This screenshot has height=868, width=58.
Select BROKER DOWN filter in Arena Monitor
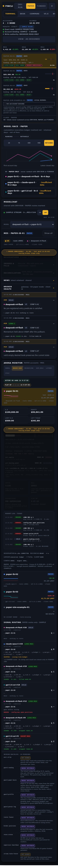[x=17, y=368]
